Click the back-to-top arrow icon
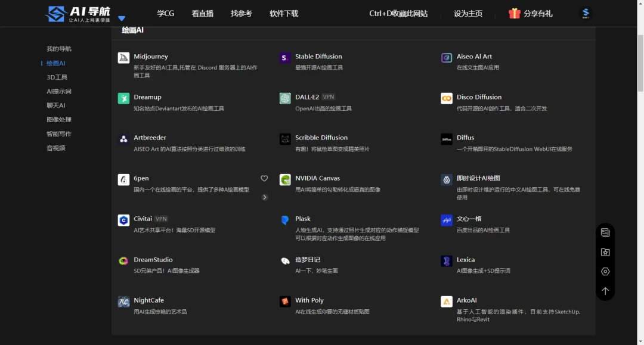 (605, 291)
